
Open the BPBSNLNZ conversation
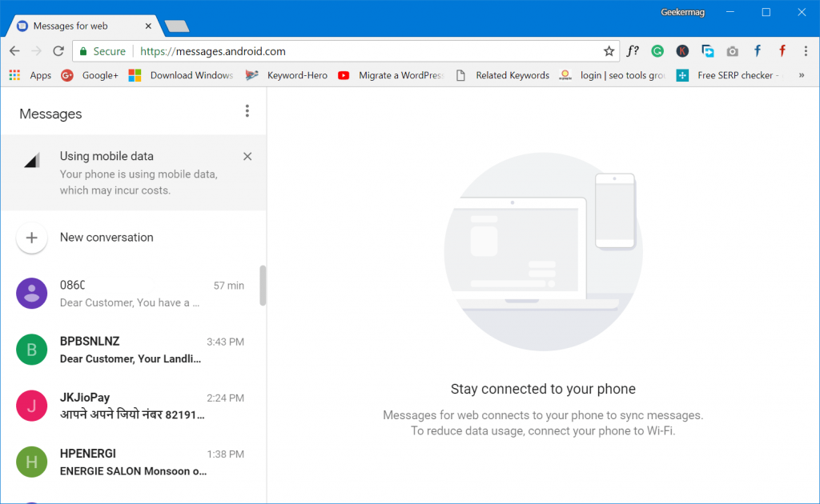pyautogui.click(x=134, y=350)
